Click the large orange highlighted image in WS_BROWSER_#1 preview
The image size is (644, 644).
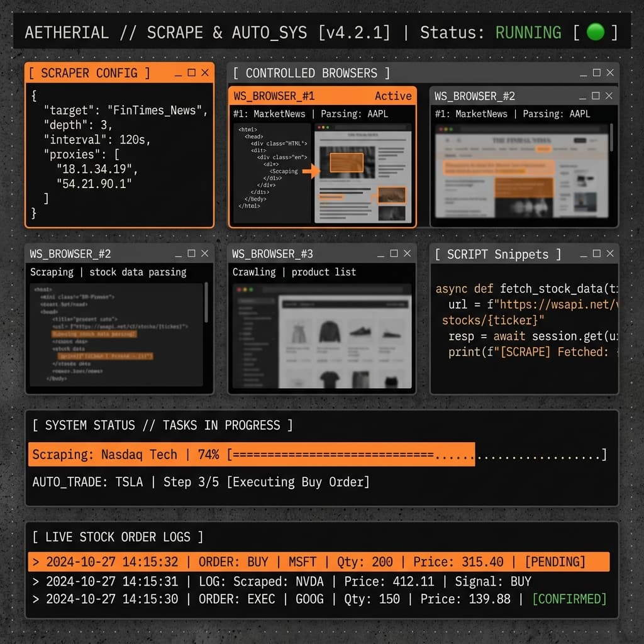coord(347,162)
